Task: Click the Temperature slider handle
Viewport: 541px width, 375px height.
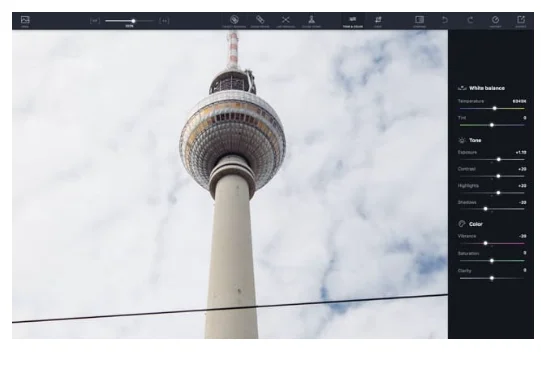Action: [494, 108]
